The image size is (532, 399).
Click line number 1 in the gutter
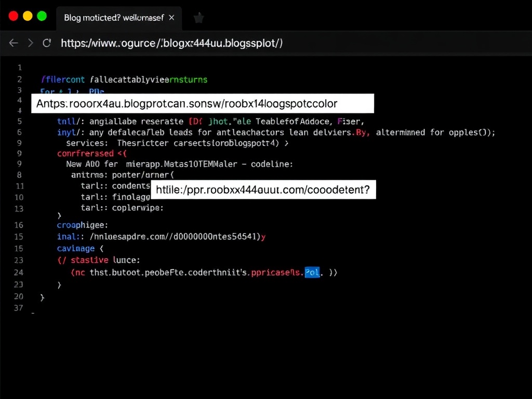[x=19, y=68]
